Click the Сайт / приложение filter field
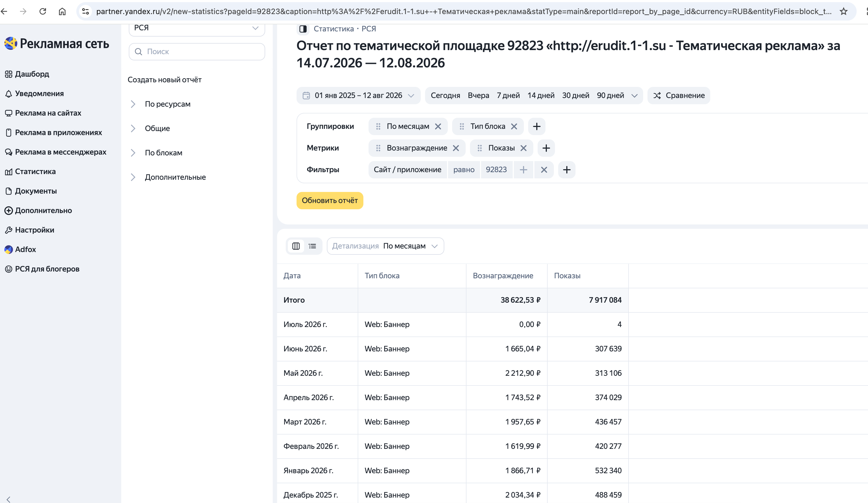 click(x=407, y=170)
